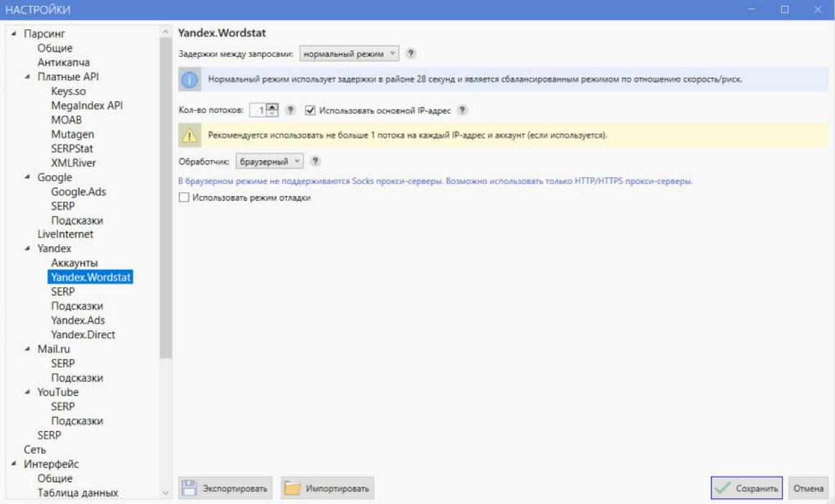835x504 pixels.
Task: Select the 'Mutagen' tree item
Action: (73, 134)
